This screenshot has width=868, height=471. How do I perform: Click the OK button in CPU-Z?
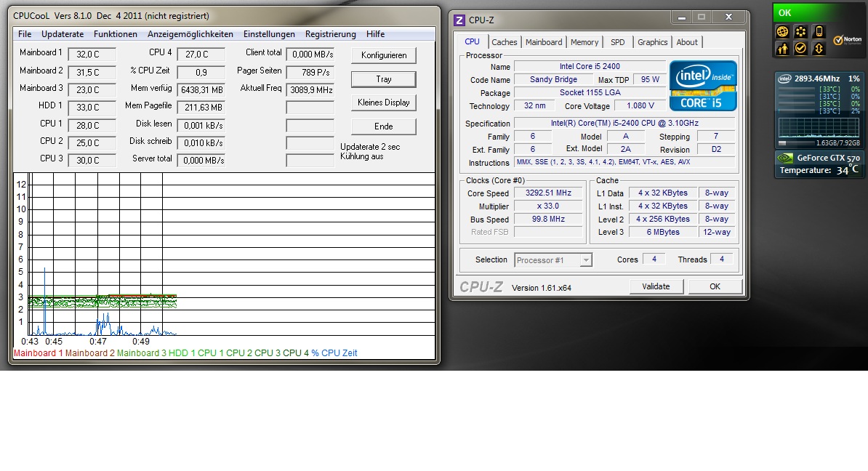point(715,286)
